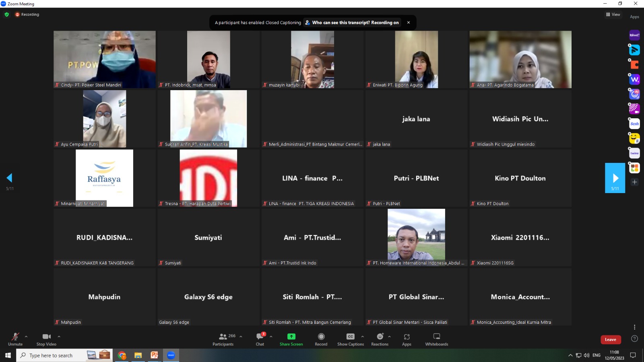Open the Whiteboards tool
Viewport: 644px width, 362px height.
coord(436,339)
